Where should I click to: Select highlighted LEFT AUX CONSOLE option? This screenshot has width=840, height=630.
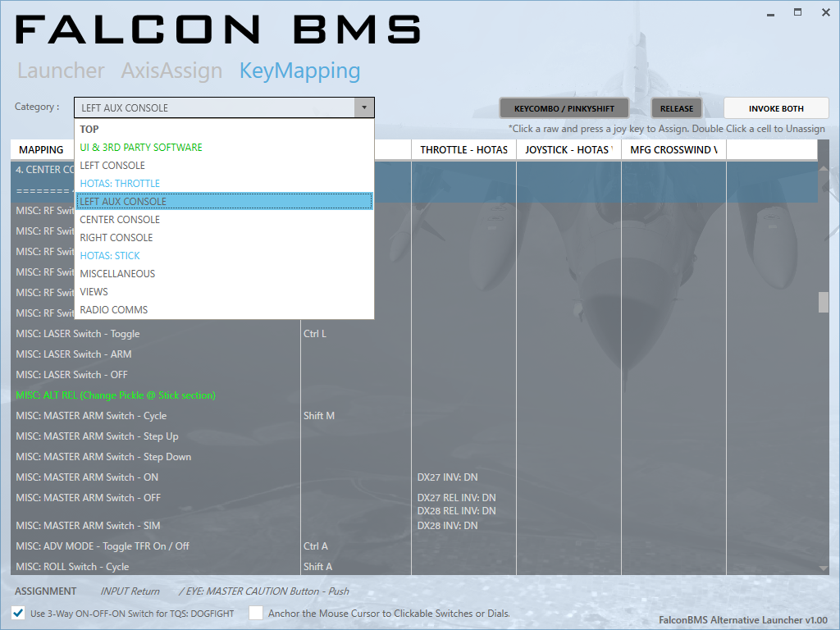pyautogui.click(x=224, y=202)
